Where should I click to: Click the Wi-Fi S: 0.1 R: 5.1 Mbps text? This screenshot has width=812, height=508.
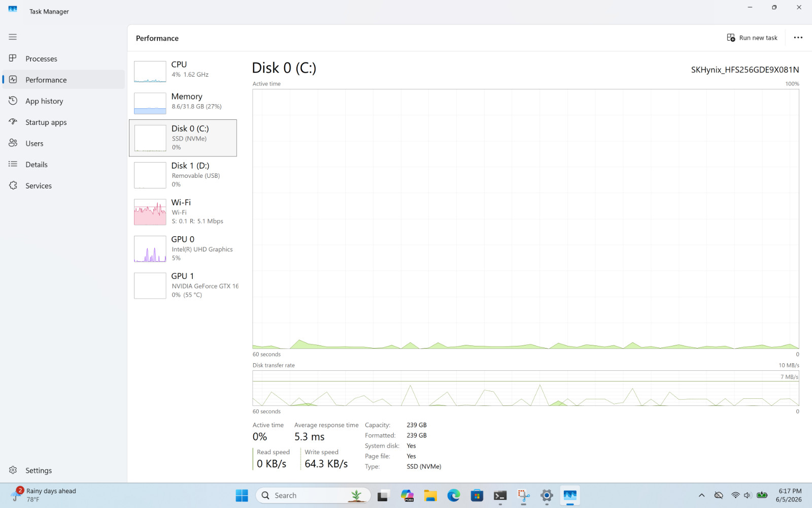click(197, 221)
